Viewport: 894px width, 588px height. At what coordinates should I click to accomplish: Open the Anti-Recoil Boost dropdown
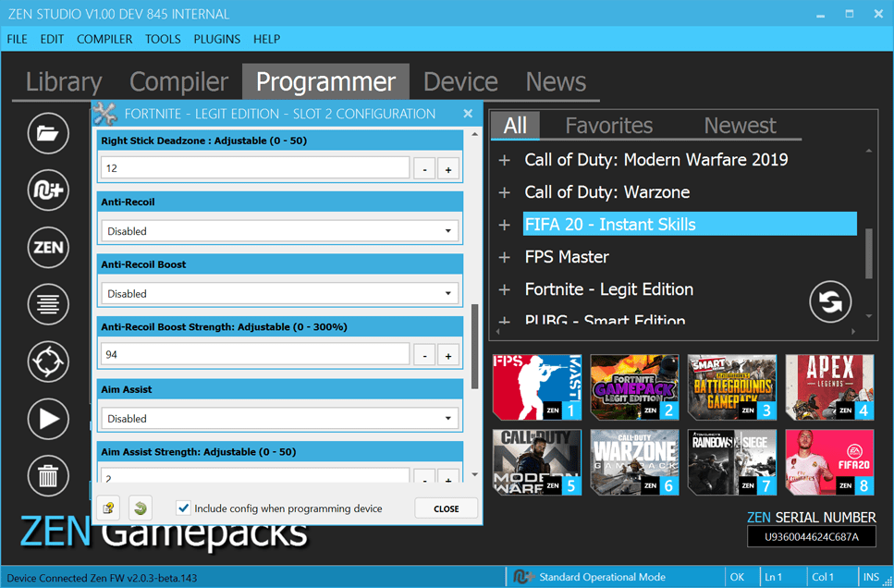tap(280, 294)
